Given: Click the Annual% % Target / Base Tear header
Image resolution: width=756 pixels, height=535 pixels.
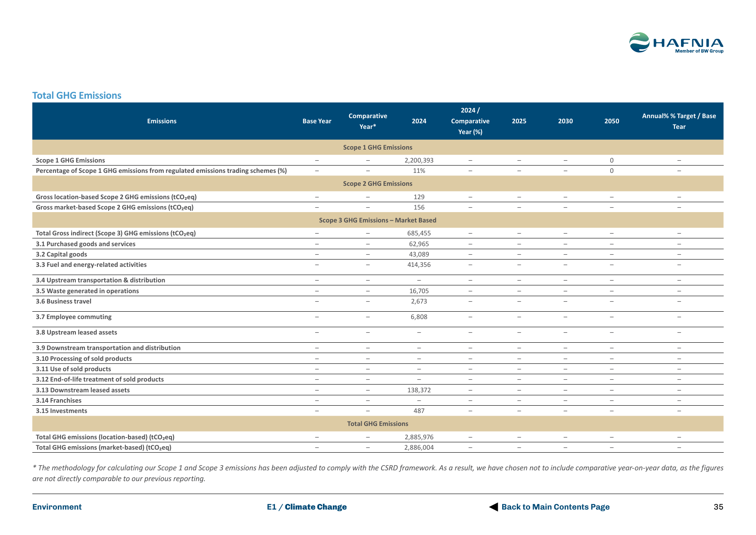Looking at the screenshot, I should click(x=679, y=121).
